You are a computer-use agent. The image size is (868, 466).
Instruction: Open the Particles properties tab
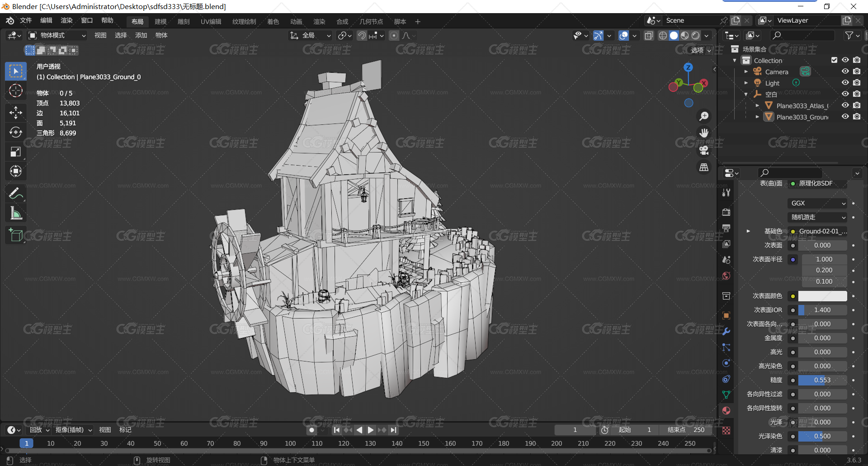[x=726, y=347]
